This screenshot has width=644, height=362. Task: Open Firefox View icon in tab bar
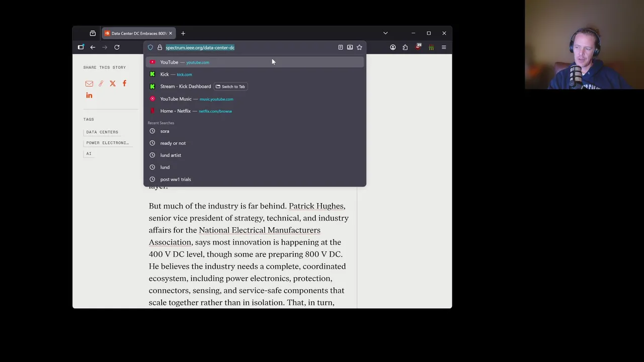click(x=93, y=33)
